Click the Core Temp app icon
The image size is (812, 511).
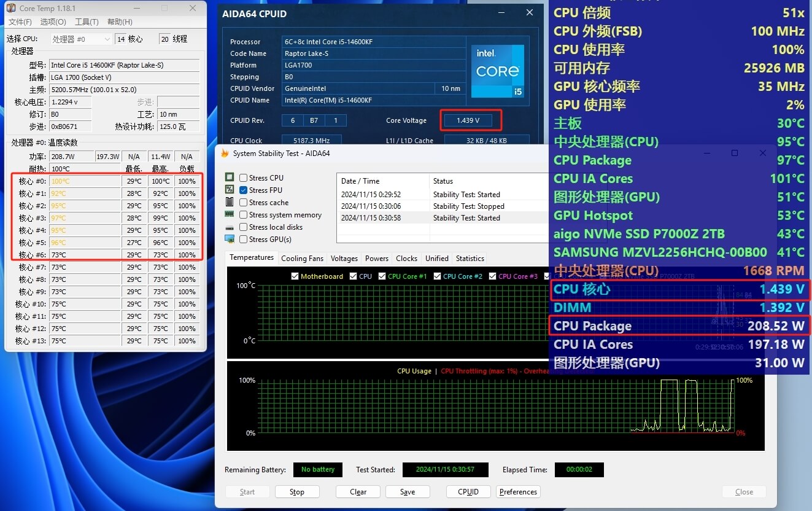click(x=11, y=9)
